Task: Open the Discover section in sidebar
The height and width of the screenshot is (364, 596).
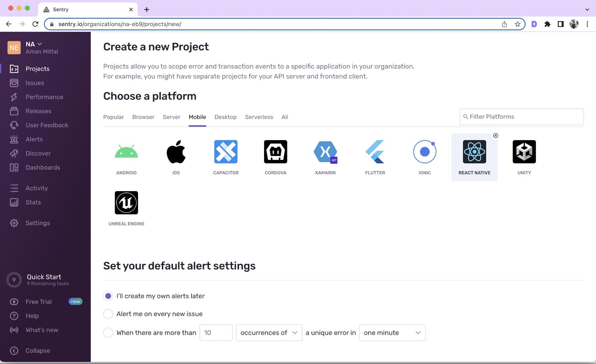Action: click(38, 153)
